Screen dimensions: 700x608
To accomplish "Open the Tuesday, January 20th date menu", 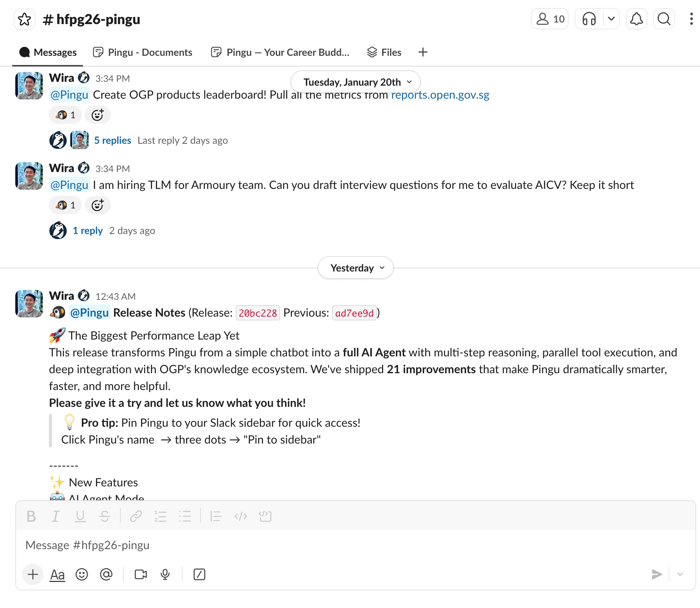I will pyautogui.click(x=355, y=81).
